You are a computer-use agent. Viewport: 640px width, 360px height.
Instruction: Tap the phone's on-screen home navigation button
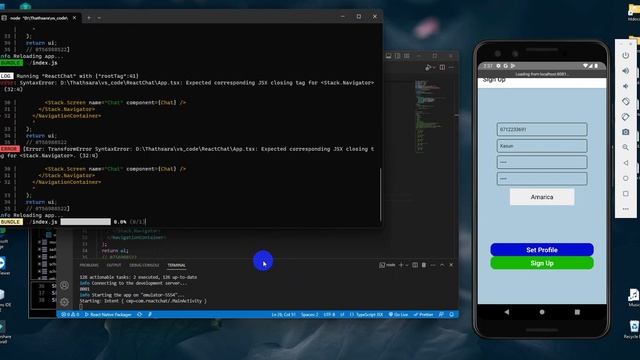tap(542, 312)
